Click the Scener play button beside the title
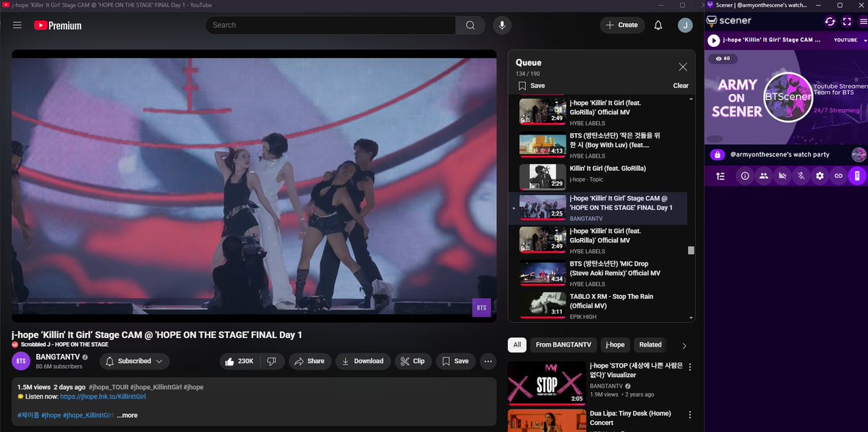868x432 pixels. (714, 41)
